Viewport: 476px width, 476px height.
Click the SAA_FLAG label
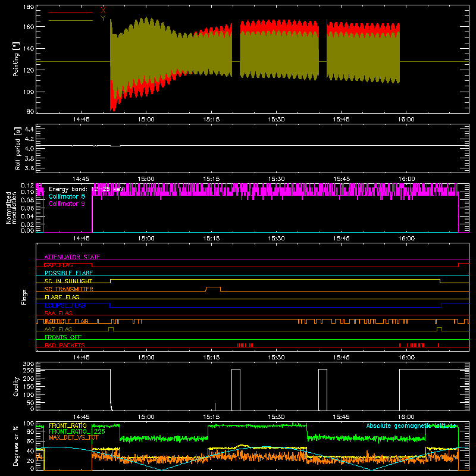58,313
